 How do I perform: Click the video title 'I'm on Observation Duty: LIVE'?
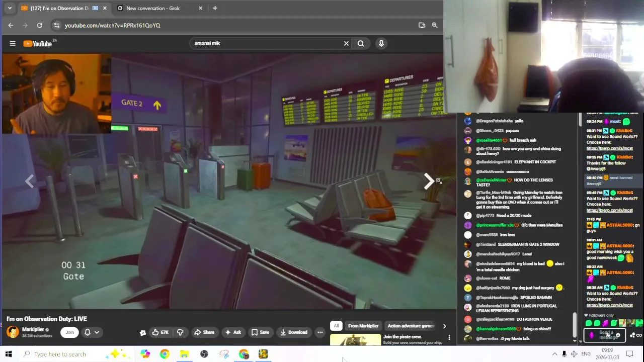tap(47, 319)
